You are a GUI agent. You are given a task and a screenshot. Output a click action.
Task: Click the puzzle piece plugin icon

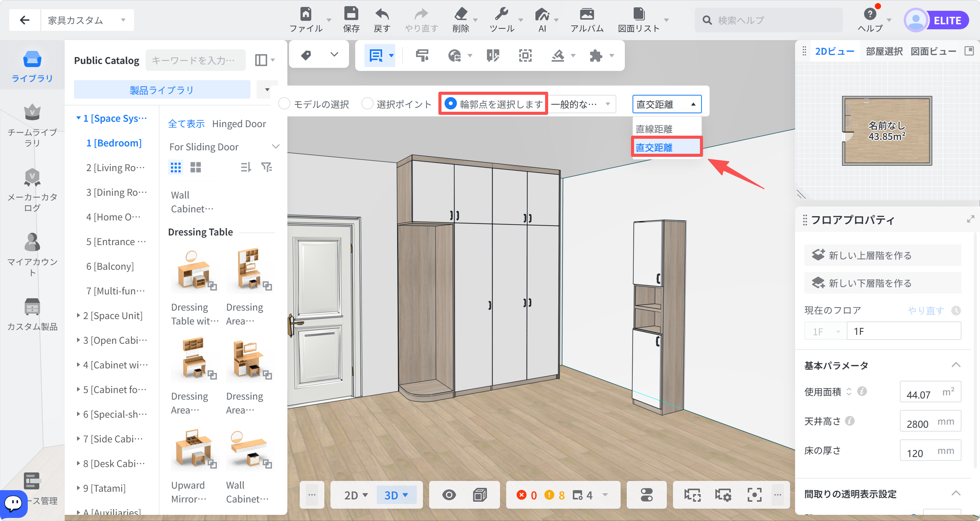point(596,55)
